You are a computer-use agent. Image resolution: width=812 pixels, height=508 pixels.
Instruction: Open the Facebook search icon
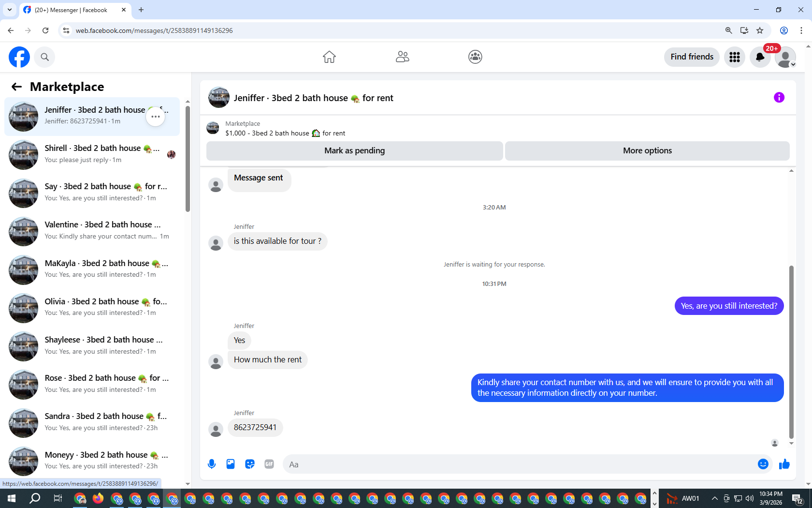[x=44, y=57]
